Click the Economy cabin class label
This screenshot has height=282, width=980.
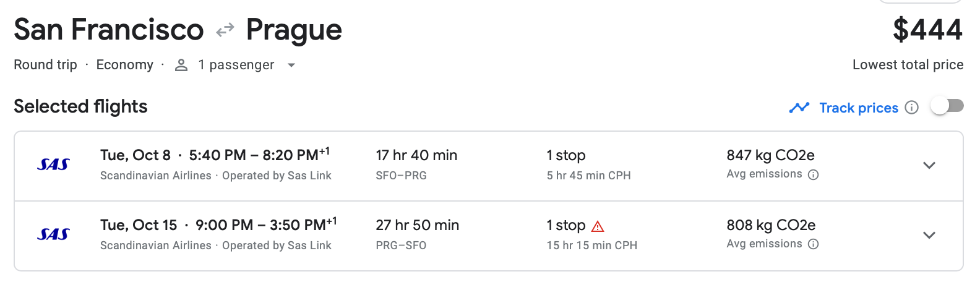pos(124,65)
